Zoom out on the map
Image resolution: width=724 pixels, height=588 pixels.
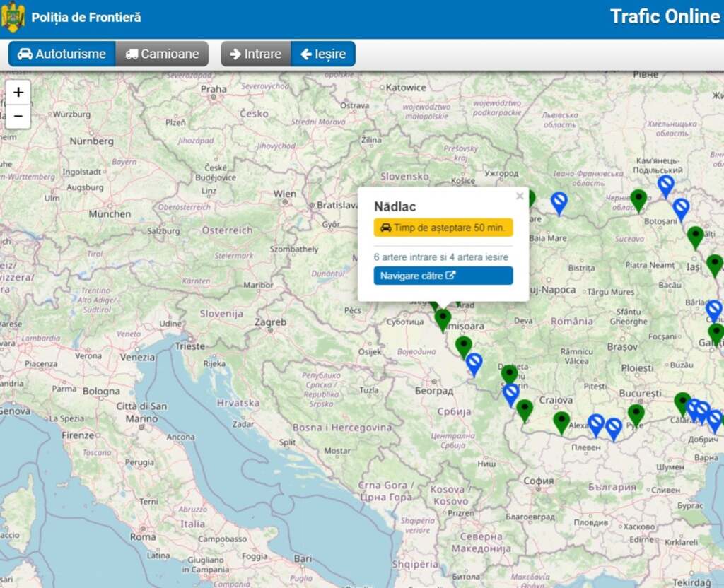pyautogui.click(x=18, y=116)
